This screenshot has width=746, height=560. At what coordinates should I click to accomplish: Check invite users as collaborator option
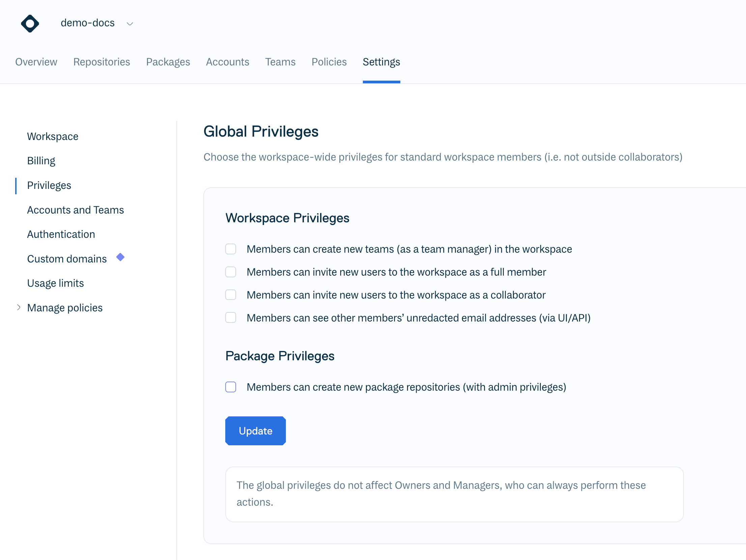pyautogui.click(x=231, y=295)
